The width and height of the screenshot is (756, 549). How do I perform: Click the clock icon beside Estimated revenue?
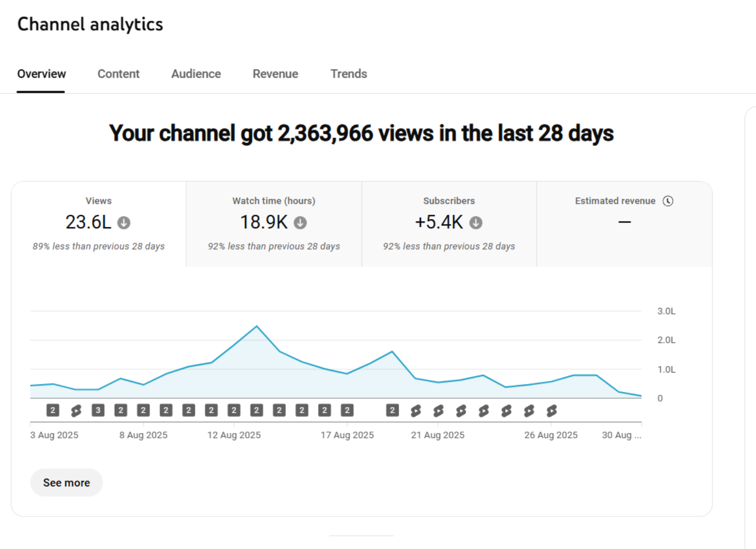pos(668,201)
